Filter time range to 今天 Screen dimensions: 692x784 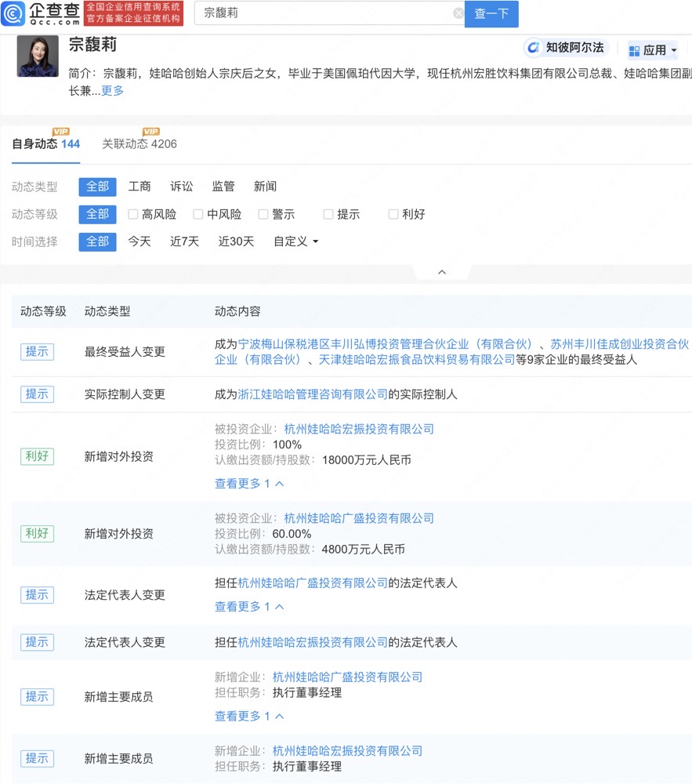tap(139, 241)
